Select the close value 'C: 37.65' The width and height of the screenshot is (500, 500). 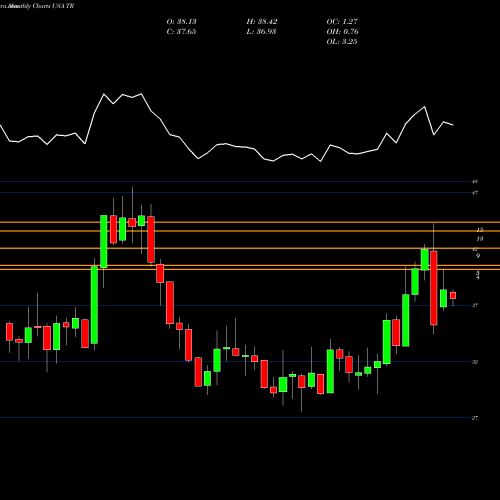click(181, 32)
